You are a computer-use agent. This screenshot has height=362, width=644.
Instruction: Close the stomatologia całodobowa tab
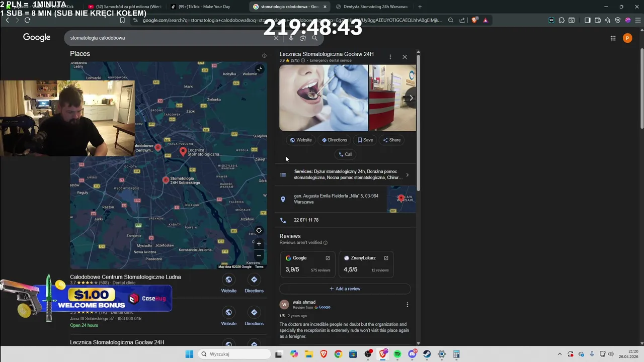pos(325,7)
